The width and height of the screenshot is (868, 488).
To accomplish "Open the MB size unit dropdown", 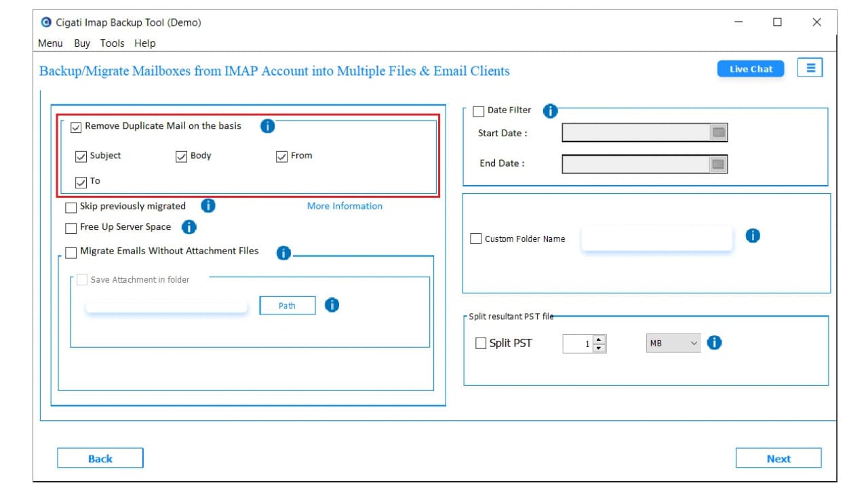I will (673, 344).
